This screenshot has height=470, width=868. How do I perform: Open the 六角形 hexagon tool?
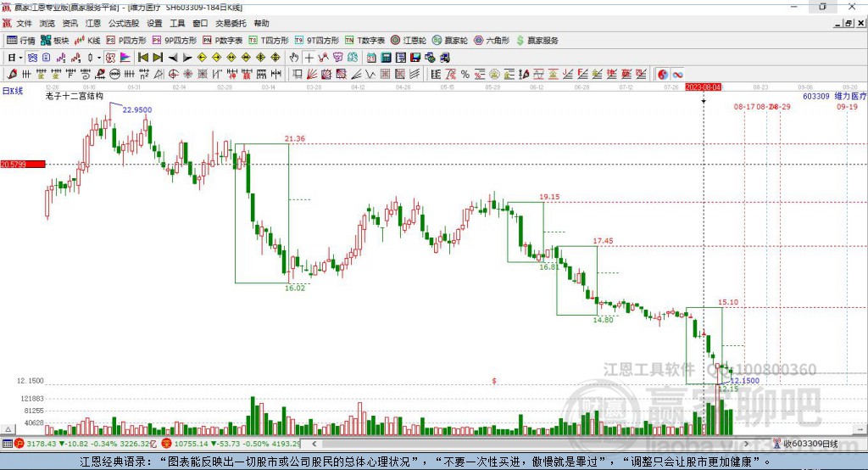(x=492, y=41)
